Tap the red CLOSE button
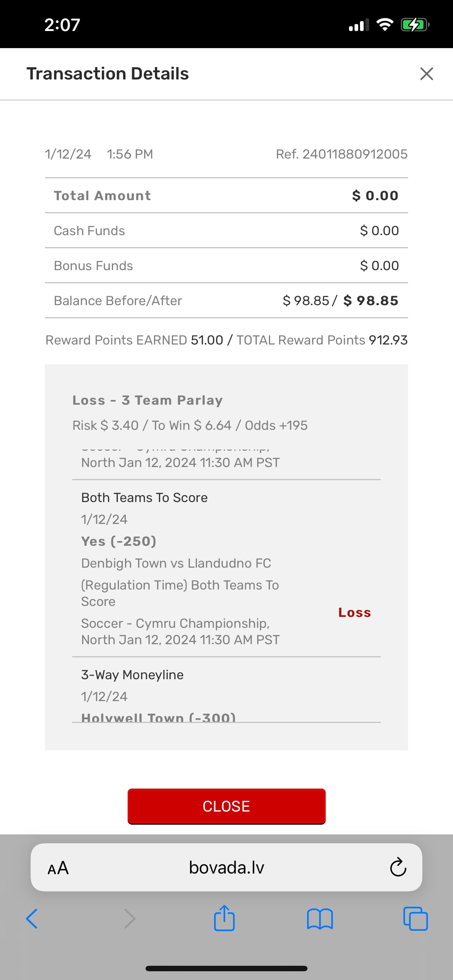 tap(226, 806)
